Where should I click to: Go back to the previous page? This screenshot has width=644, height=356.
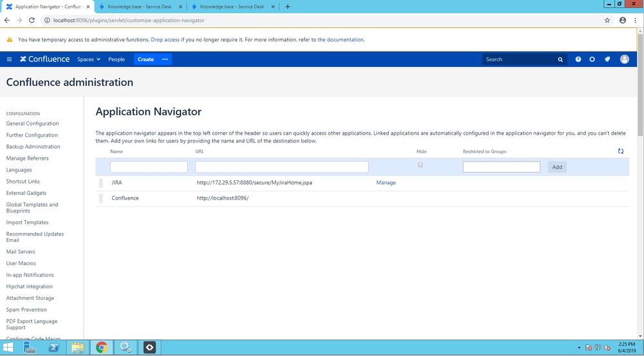click(x=7, y=20)
